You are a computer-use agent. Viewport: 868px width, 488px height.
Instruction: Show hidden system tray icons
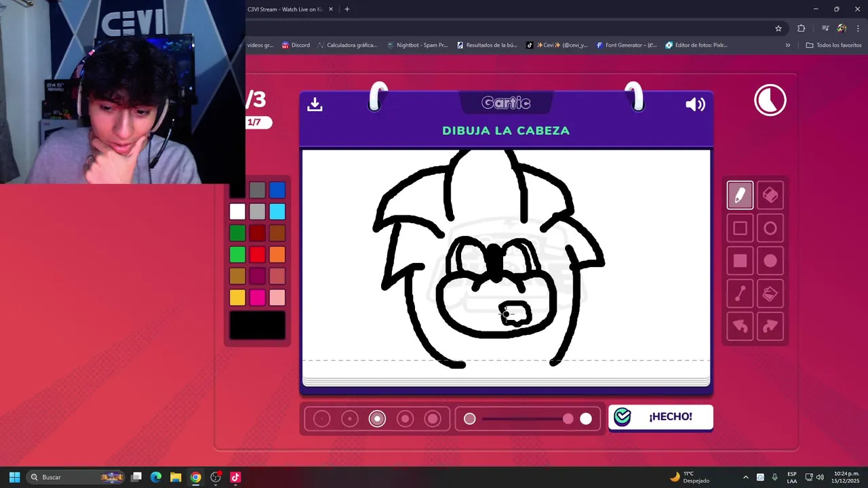[x=746, y=477]
